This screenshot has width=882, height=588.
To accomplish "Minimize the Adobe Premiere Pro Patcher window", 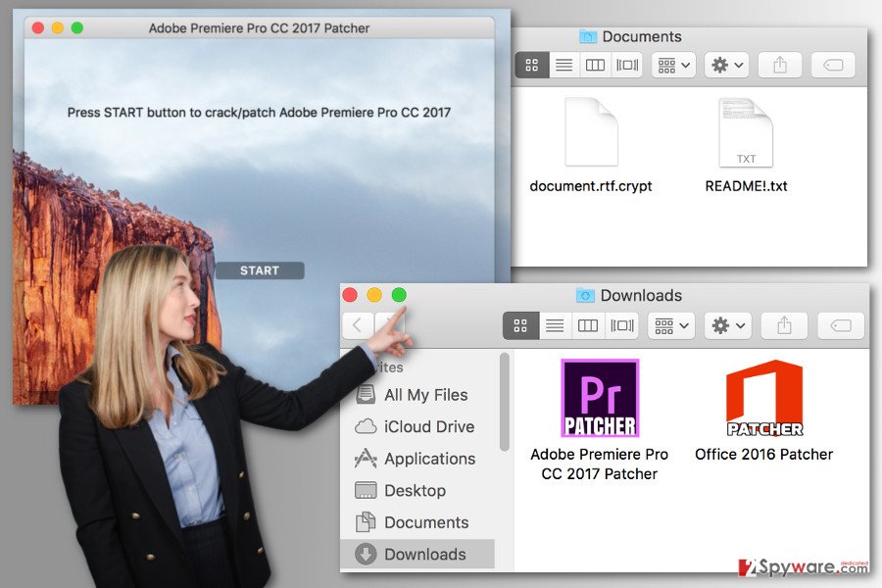I will click(x=58, y=27).
